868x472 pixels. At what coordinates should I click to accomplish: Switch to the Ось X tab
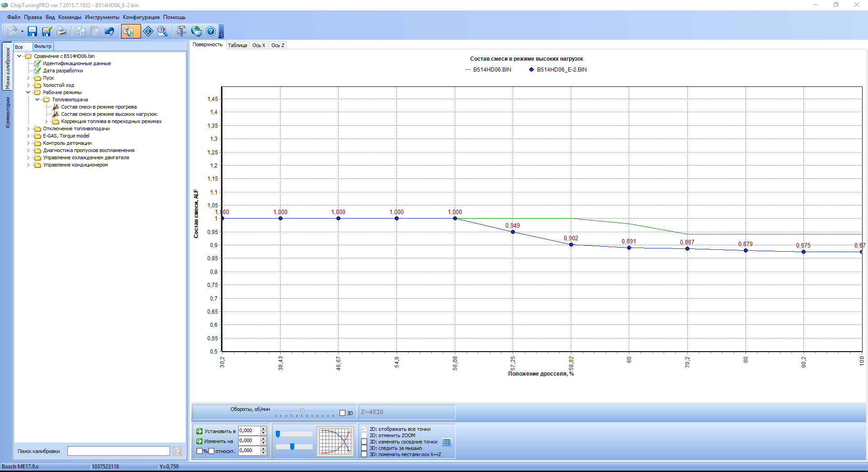point(259,45)
